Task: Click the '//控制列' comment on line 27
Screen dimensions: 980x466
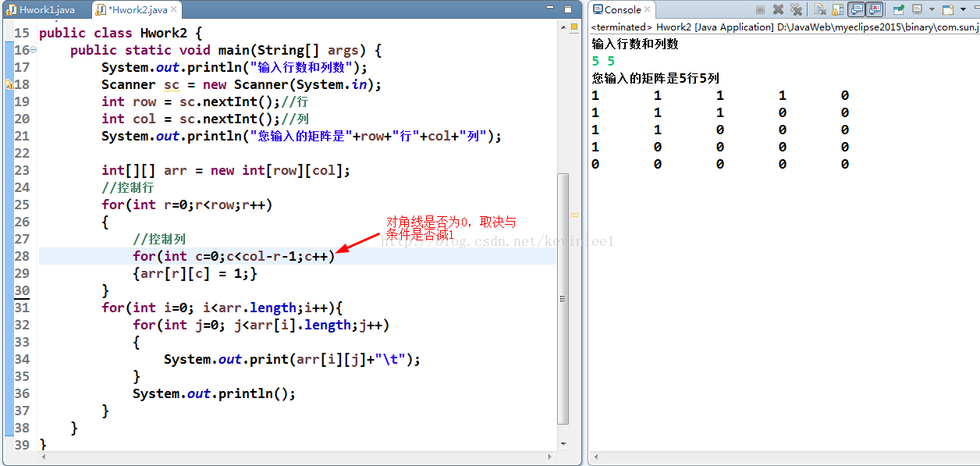Action: click(x=159, y=239)
